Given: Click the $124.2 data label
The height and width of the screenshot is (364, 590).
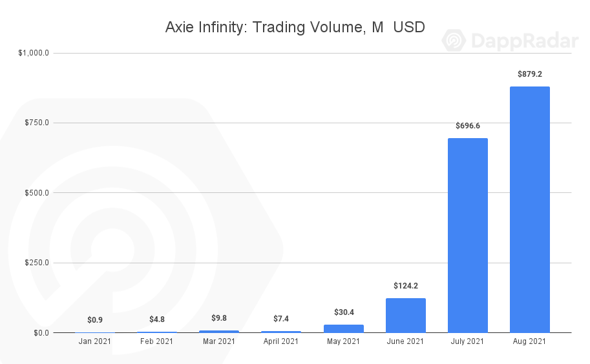Looking at the screenshot, I should [x=405, y=286].
